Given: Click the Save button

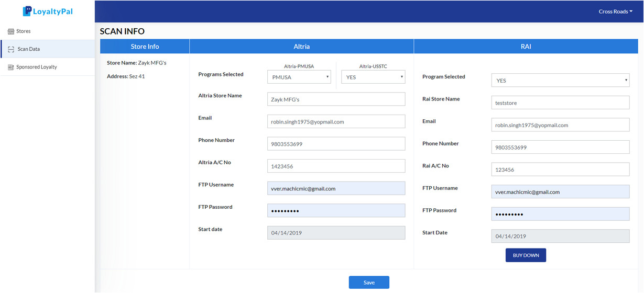Looking at the screenshot, I should [x=369, y=283].
